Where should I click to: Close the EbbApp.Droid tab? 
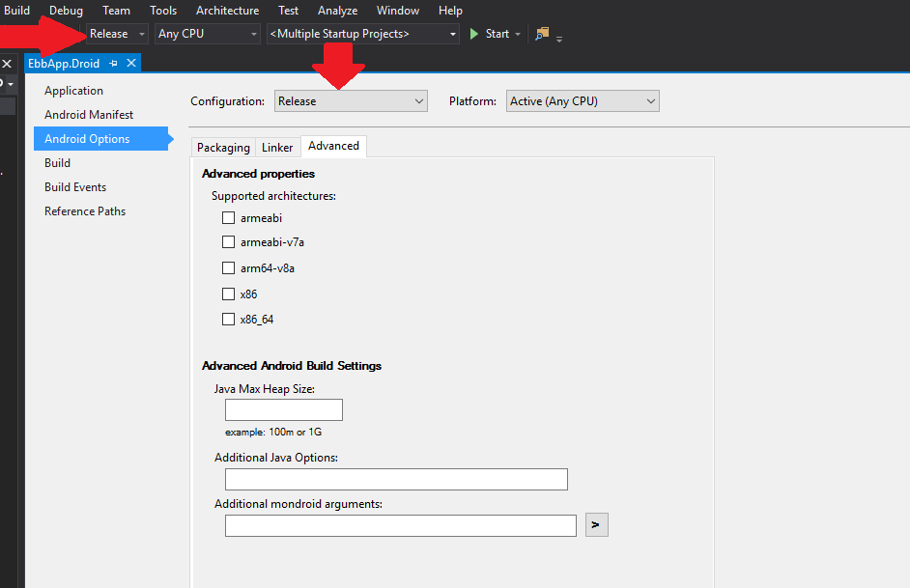point(130,63)
